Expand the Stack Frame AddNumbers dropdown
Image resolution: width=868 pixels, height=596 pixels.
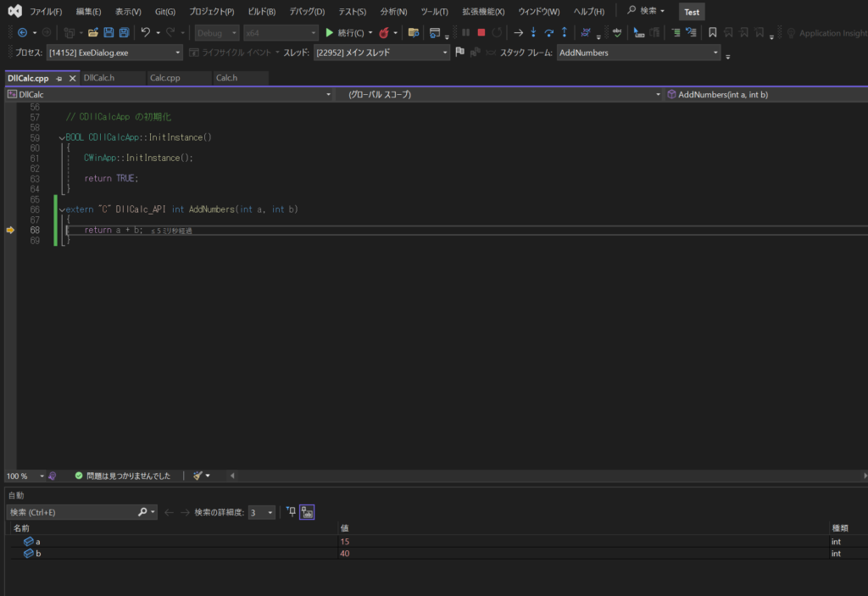[716, 53]
